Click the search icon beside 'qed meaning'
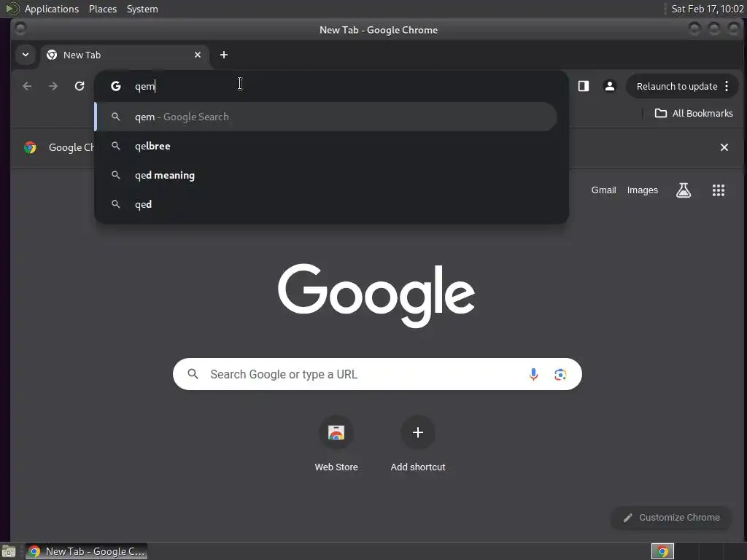 (x=116, y=175)
